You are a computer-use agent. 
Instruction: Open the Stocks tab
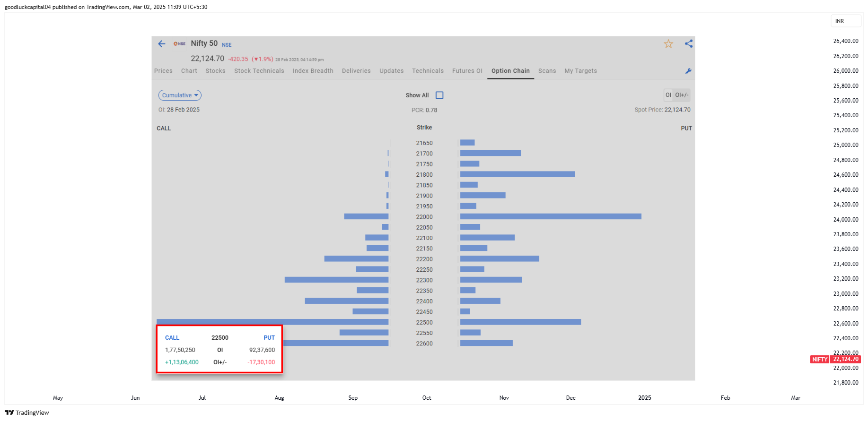coord(216,71)
